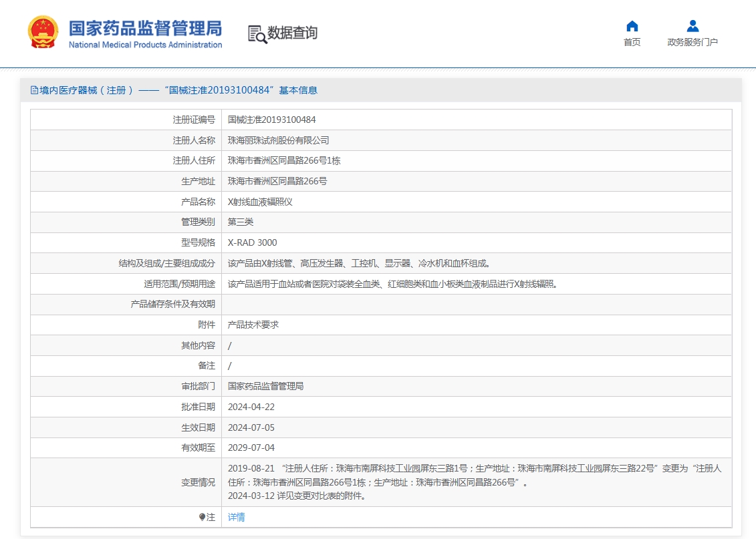Viewport: 756px width, 539px height.
Task: Click the 变更情况 label
Action: click(x=198, y=482)
